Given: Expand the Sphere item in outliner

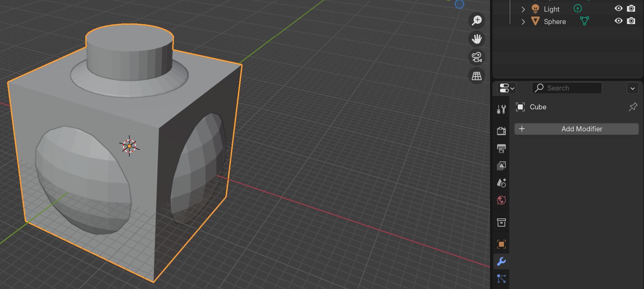Looking at the screenshot, I should coord(523,22).
